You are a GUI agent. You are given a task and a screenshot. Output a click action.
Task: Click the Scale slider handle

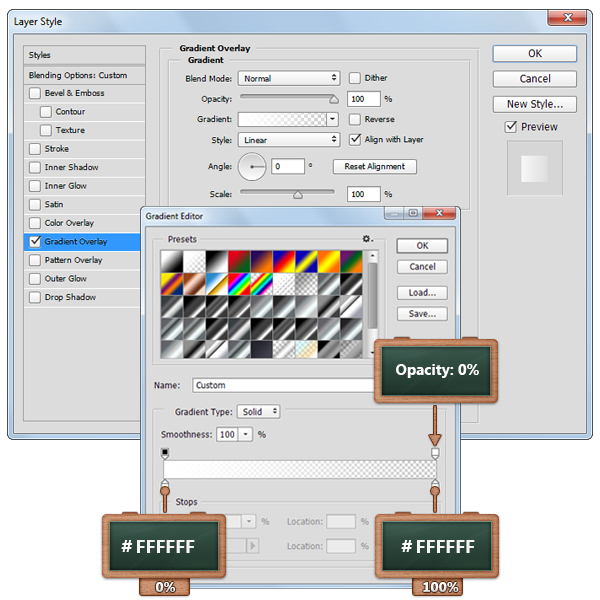(297, 195)
